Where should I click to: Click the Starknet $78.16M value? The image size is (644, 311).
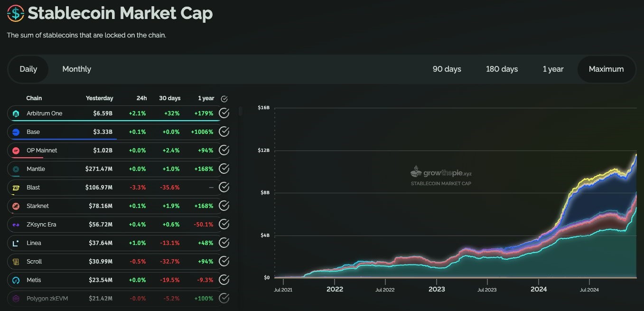101,206
